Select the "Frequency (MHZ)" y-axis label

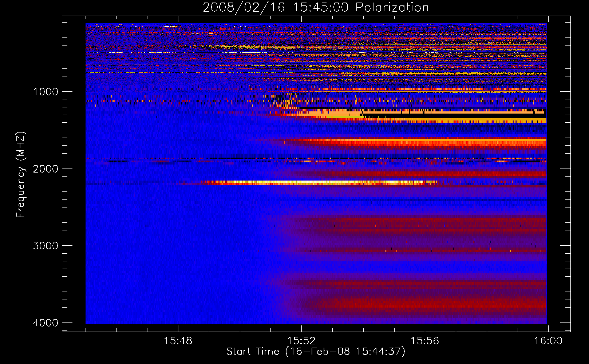tap(21, 175)
